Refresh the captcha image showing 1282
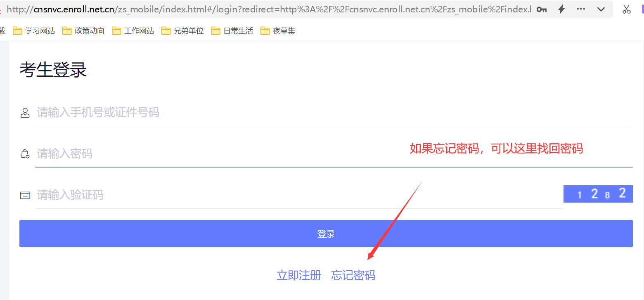This screenshot has height=300, width=644. coord(598,194)
